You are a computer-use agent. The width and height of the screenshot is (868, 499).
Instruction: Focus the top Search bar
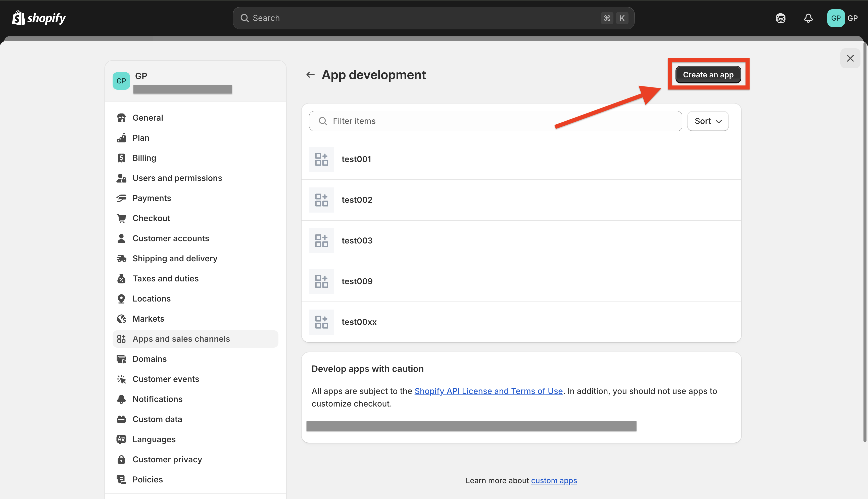(425, 18)
